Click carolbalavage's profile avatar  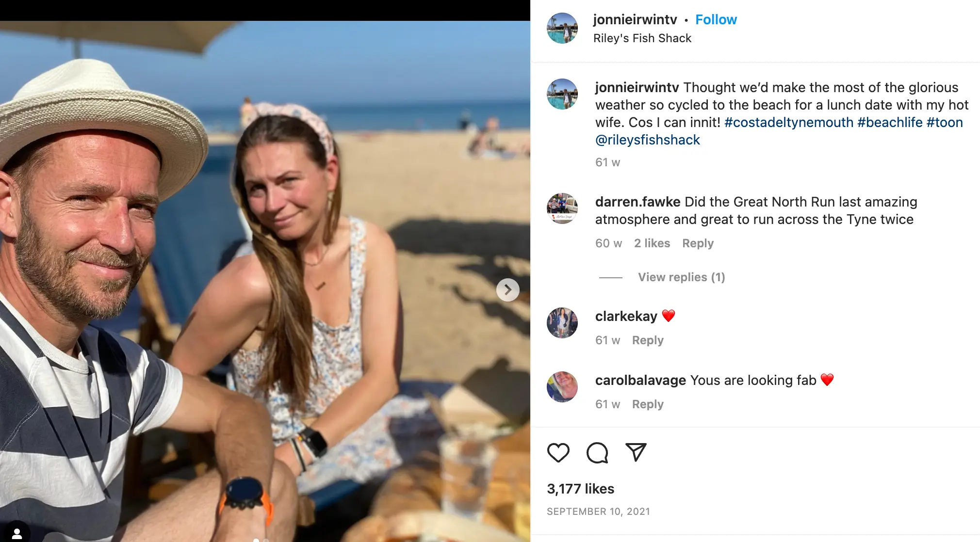[562, 386]
